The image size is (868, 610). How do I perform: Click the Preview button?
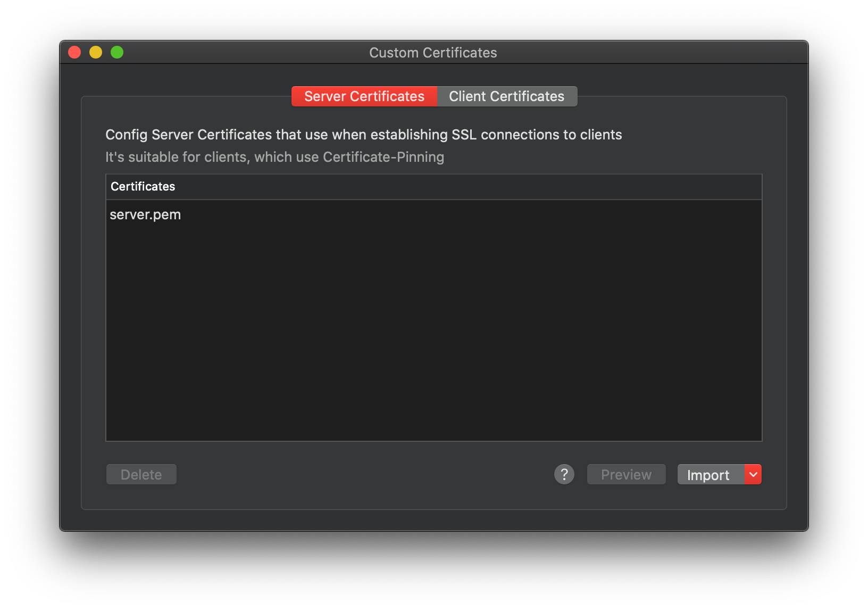coord(626,474)
